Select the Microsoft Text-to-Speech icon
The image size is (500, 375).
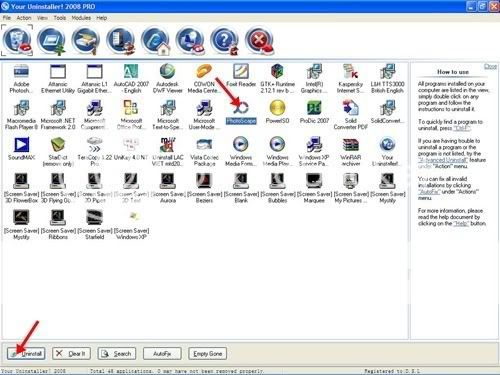coord(168,107)
